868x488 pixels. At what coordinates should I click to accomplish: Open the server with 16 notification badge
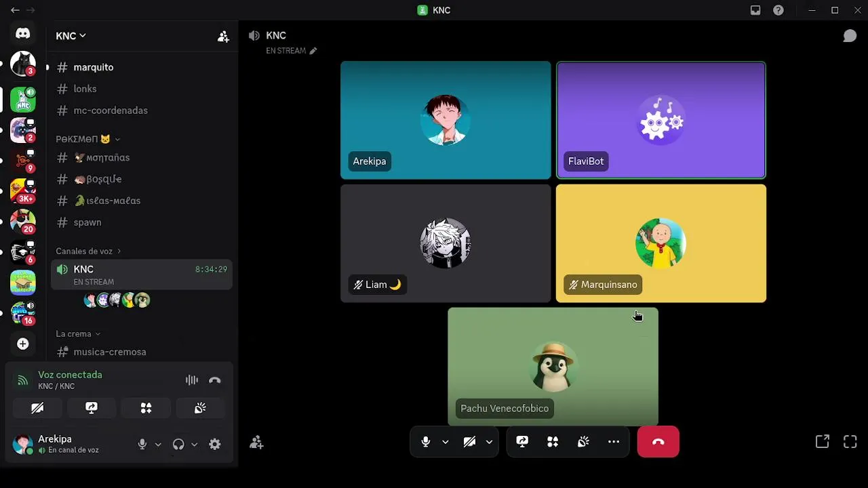pos(22,313)
